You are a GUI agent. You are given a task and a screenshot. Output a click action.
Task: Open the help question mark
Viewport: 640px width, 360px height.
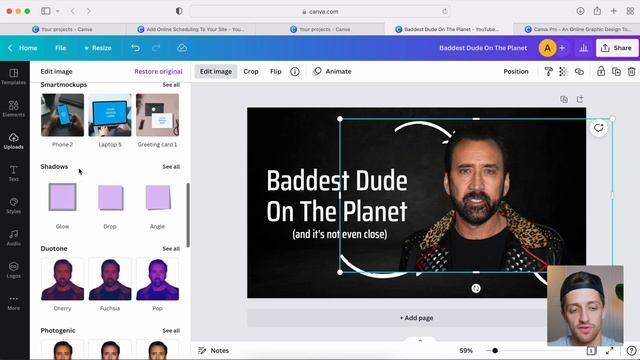tap(631, 351)
